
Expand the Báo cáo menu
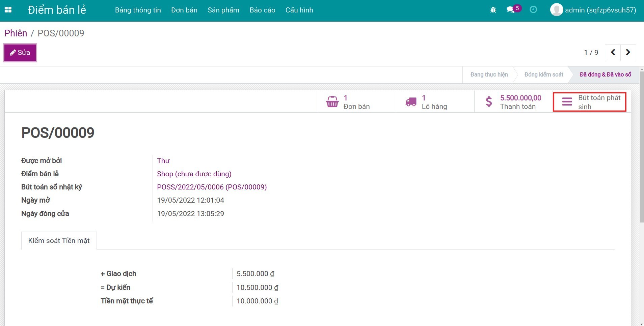(x=262, y=10)
